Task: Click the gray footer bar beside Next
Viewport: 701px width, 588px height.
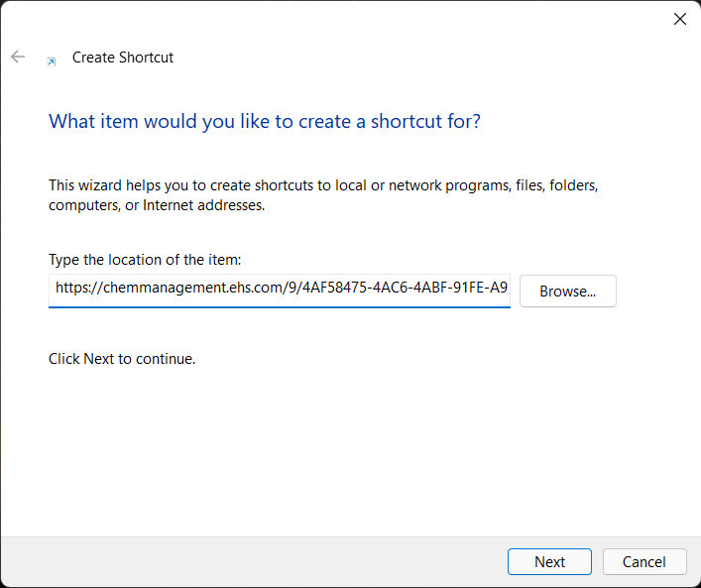Action: pos(250,561)
